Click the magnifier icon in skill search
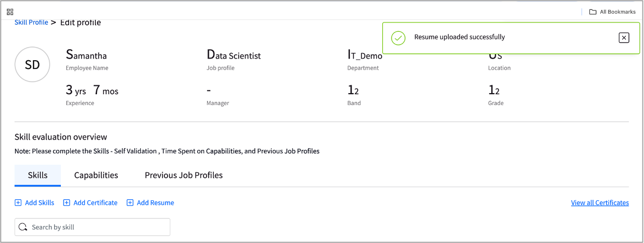Viewport: 644px width, 243px height. 23,227
